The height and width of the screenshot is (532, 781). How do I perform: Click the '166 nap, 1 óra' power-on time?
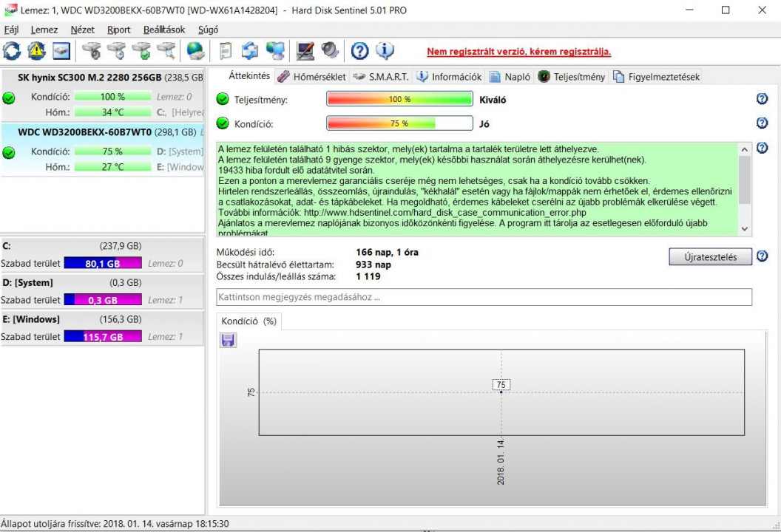[x=387, y=252]
